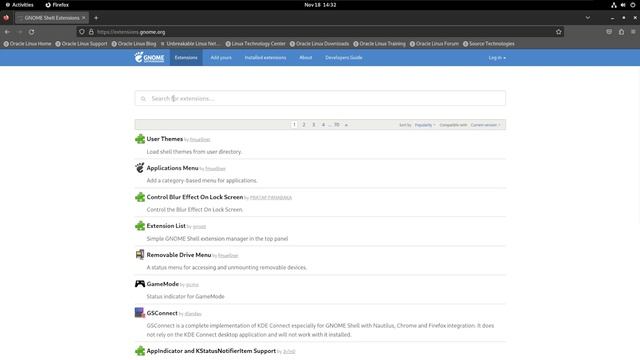Screen dimensions: 640x360
Task: Open the GSConnect extension link
Action: 162,313
